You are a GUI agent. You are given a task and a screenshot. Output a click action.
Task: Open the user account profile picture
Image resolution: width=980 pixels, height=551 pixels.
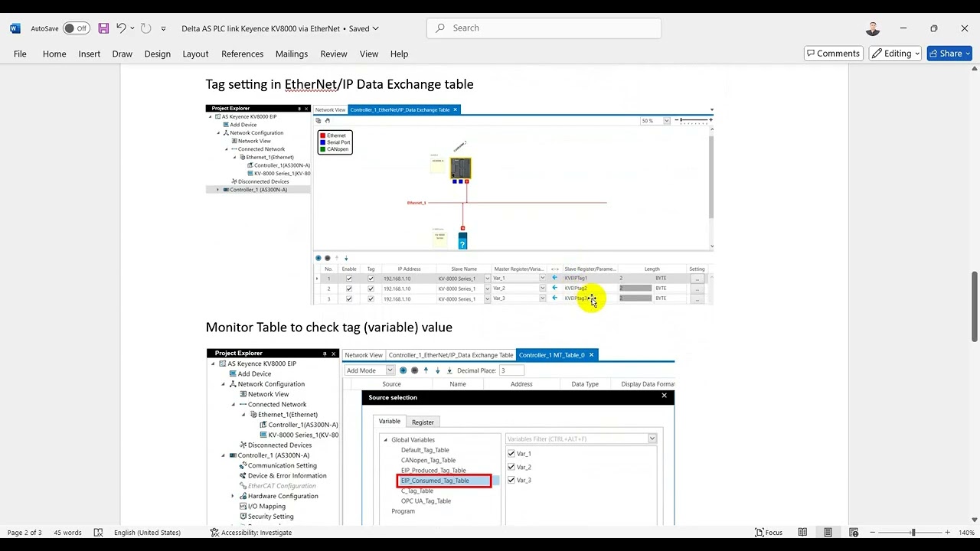coord(873,28)
